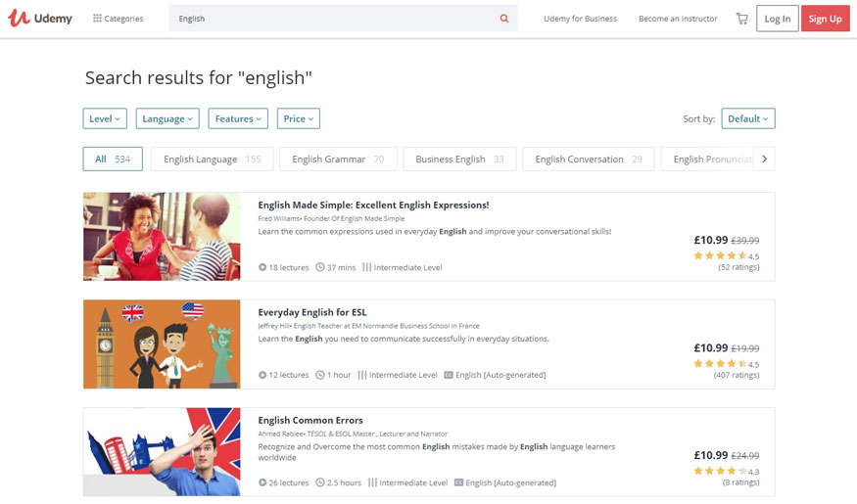The image size is (857, 504).
Task: Open the shopping cart icon
Action: [741, 19]
